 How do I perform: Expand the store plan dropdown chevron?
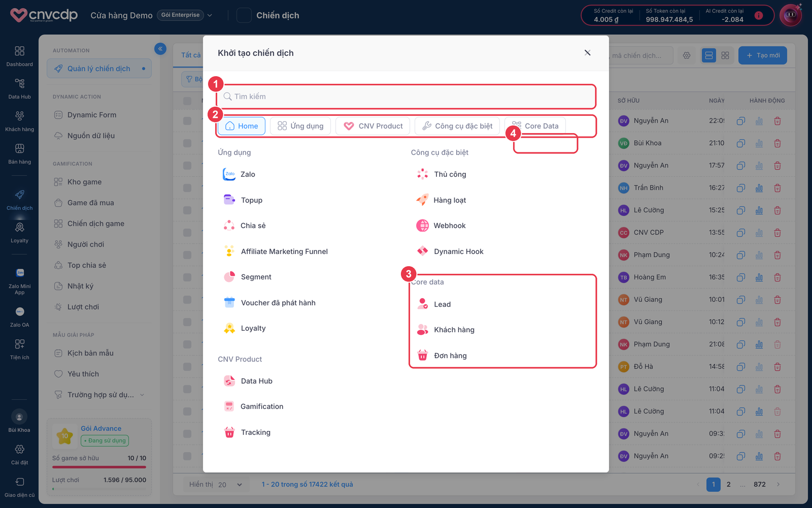point(210,15)
